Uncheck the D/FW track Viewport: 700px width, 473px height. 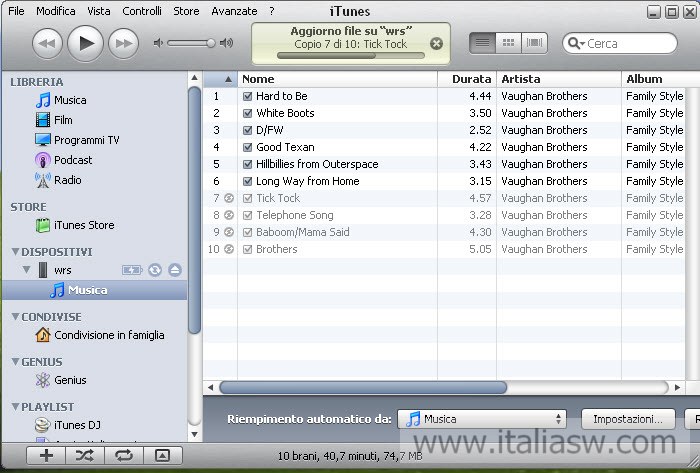(247, 130)
